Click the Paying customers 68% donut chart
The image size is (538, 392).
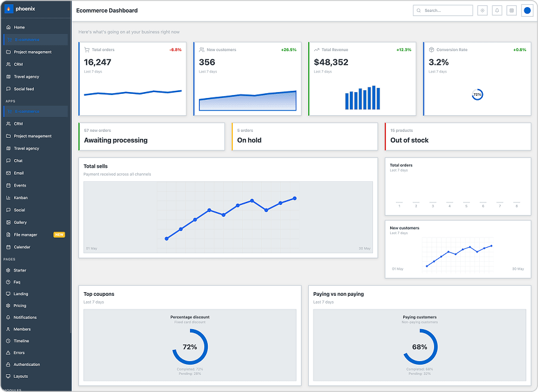[419, 347]
